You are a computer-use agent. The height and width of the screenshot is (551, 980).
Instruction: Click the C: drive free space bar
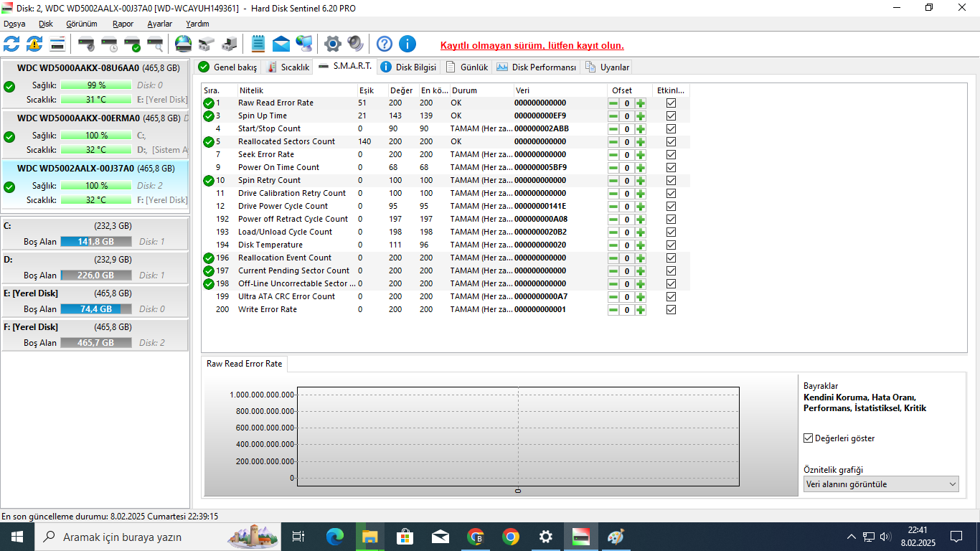pyautogui.click(x=96, y=242)
